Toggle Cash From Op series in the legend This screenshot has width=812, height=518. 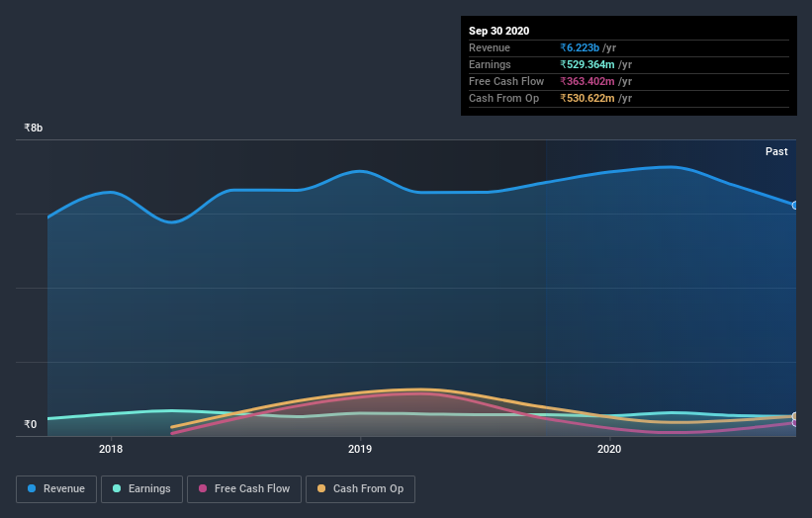(360, 489)
